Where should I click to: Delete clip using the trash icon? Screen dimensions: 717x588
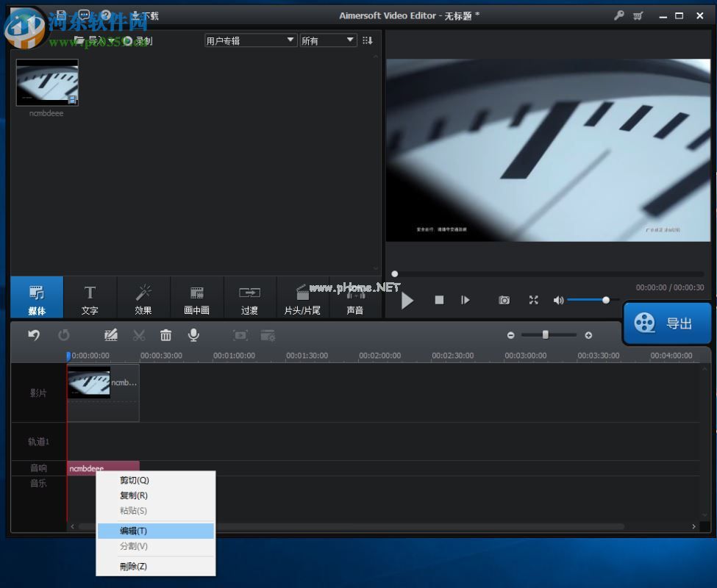(x=165, y=334)
